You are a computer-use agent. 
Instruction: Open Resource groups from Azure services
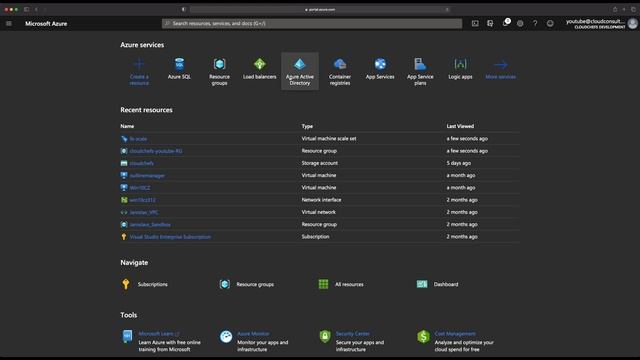(219, 71)
